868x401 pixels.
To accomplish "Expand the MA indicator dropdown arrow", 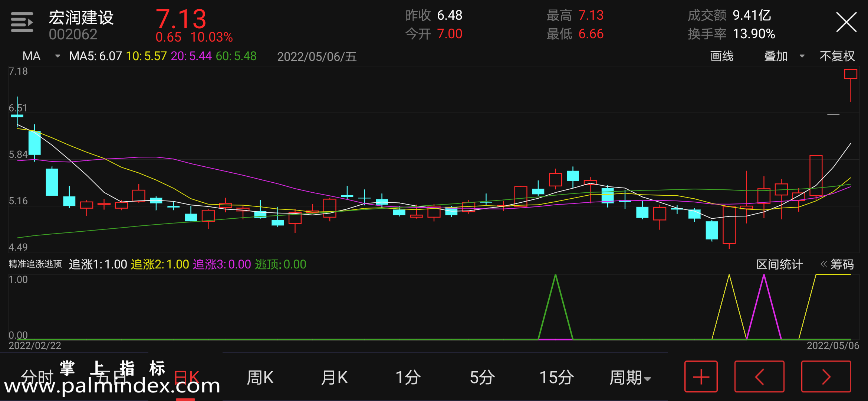I will click(57, 56).
